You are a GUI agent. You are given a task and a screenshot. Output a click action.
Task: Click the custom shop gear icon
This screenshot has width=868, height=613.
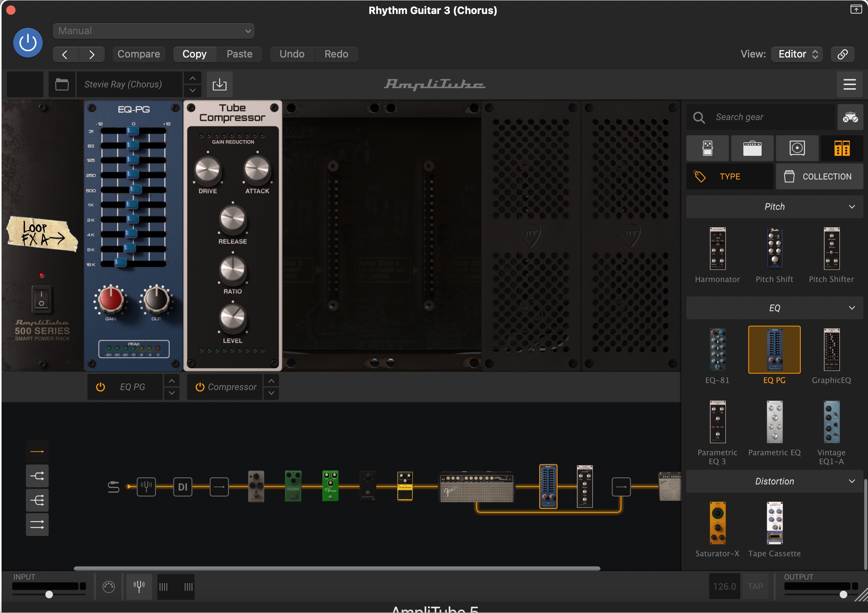point(850,117)
